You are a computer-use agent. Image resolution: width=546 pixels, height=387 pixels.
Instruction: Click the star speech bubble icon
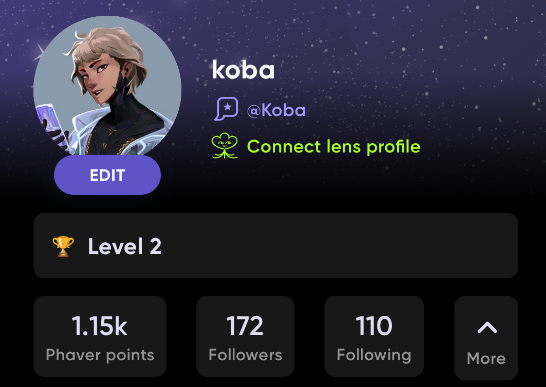click(226, 109)
